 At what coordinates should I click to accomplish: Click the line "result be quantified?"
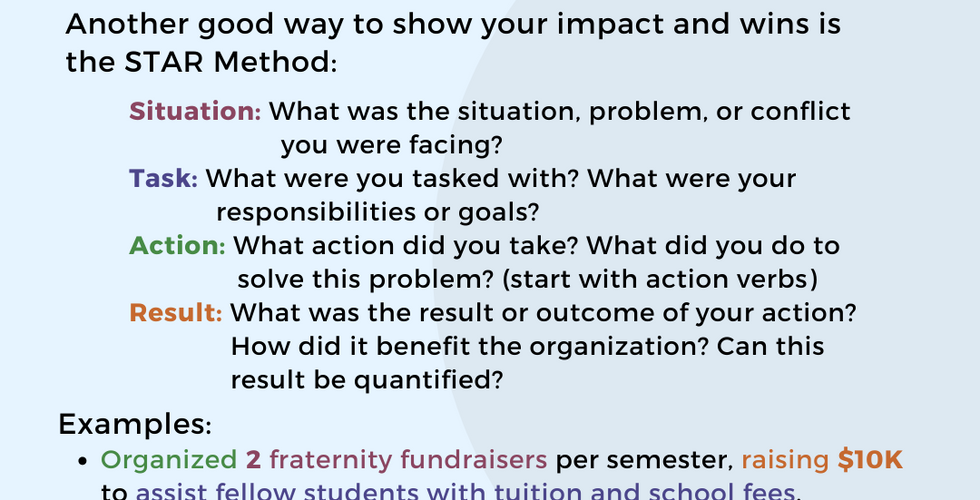(x=365, y=380)
